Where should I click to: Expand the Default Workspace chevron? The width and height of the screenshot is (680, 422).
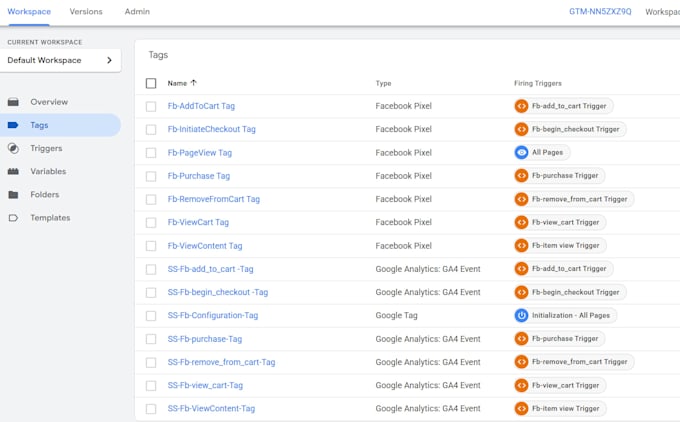109,60
